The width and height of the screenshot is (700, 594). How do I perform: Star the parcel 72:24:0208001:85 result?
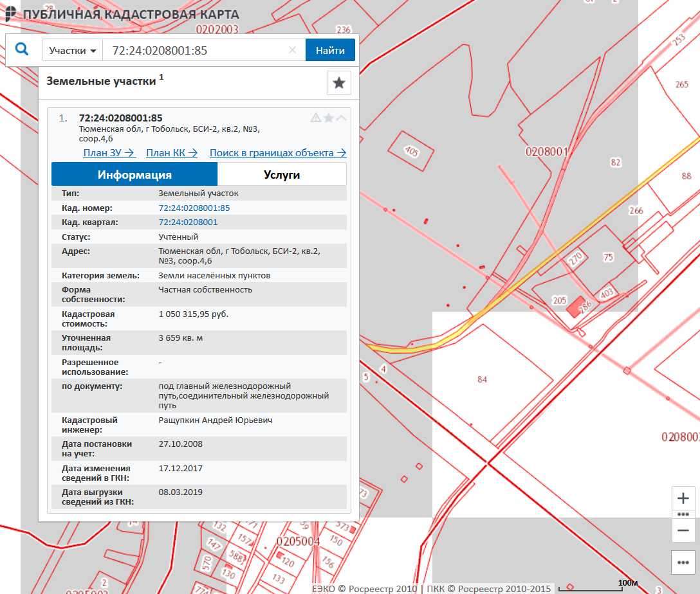pyautogui.click(x=328, y=118)
